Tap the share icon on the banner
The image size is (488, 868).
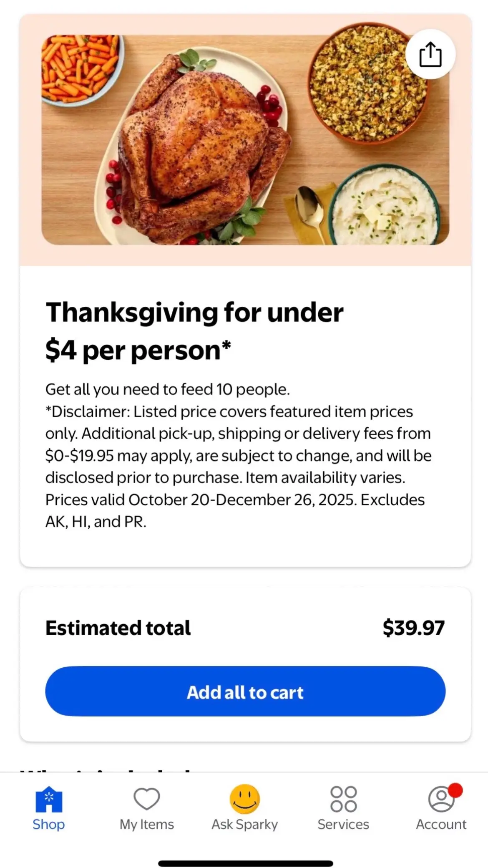coord(430,54)
